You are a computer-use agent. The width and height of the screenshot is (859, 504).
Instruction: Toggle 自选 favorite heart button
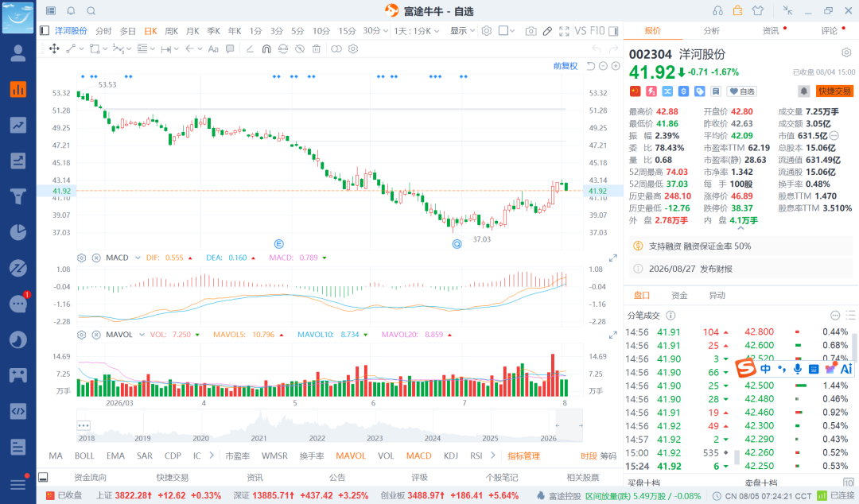coord(742,91)
